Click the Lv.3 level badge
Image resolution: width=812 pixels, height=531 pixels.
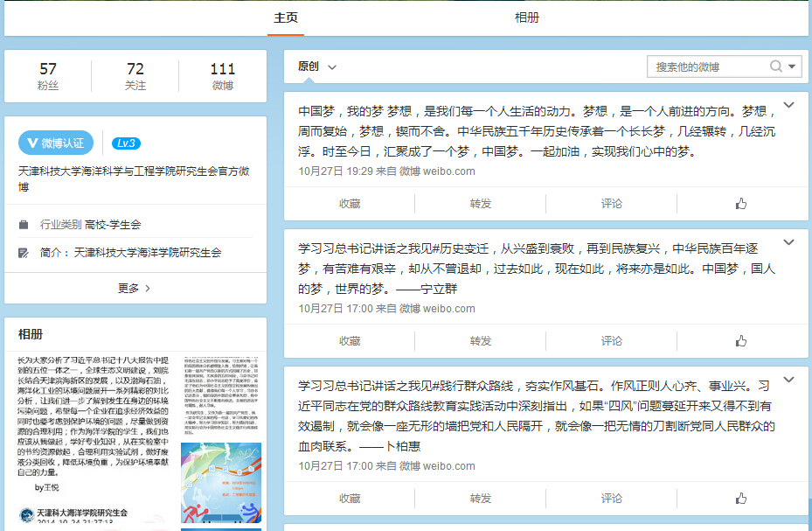coord(126,143)
